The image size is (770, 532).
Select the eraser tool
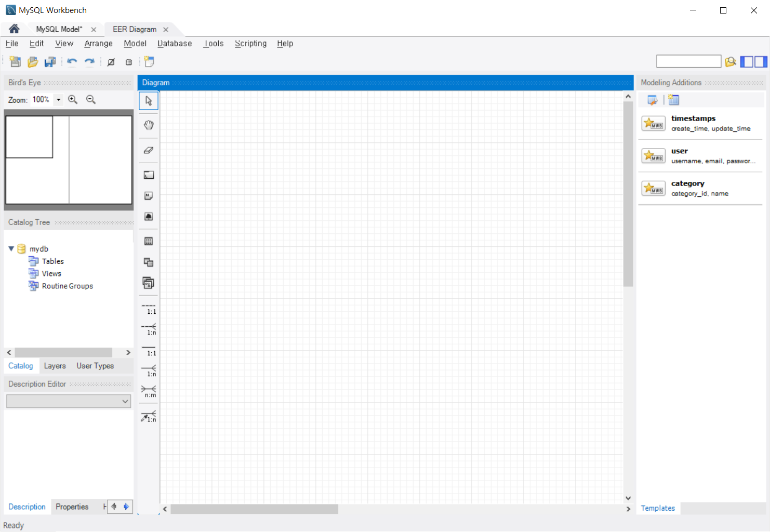point(149,150)
